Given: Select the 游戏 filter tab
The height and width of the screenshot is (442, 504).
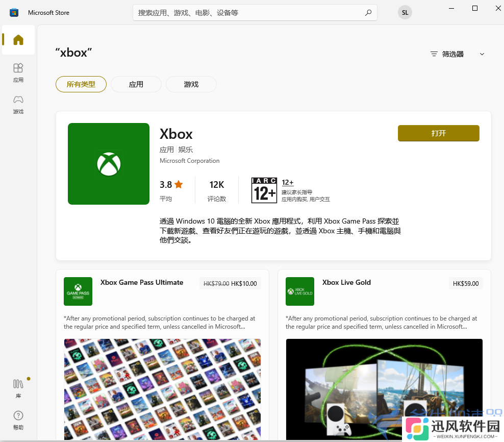Looking at the screenshot, I should coord(191,84).
